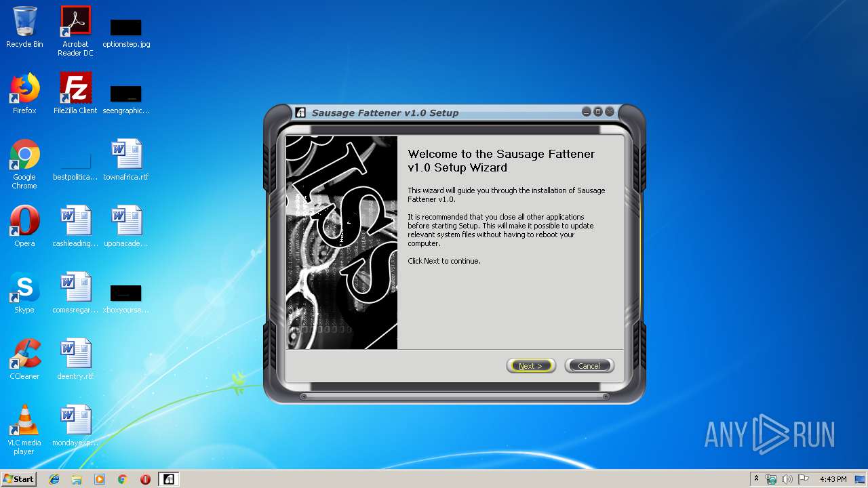868x488 pixels.
Task: Select the FileZilla Client desktop shortcut
Action: pos(75,94)
